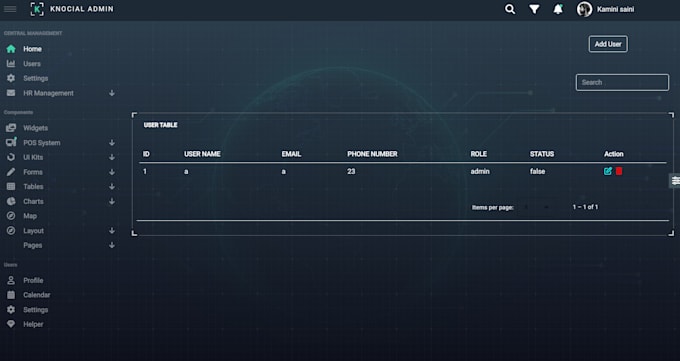Viewport: 680px width, 361px height.
Task: Click the edit icon for user row 1
Action: pos(608,171)
